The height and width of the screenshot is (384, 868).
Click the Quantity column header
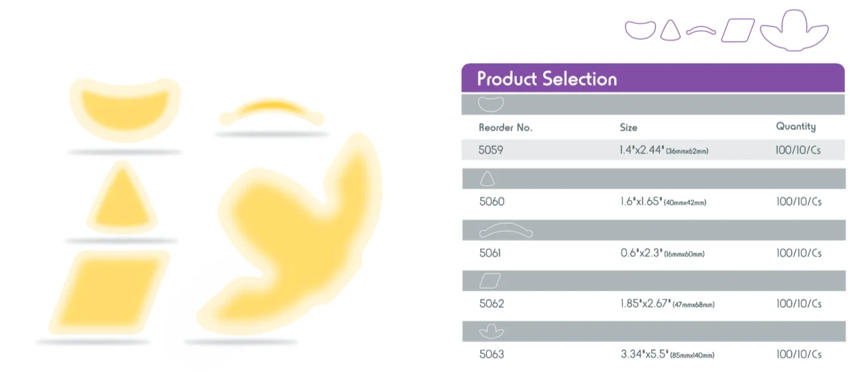click(x=796, y=126)
